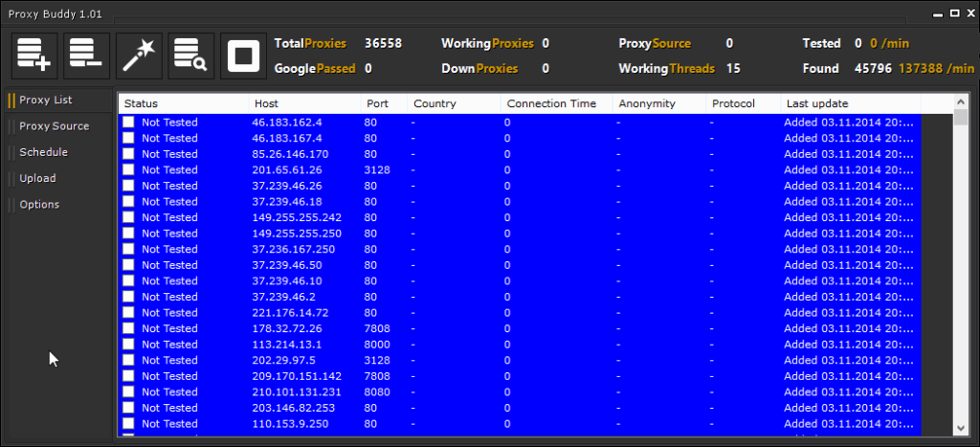Select the row with host 113.214.13.1
This screenshot has height=447, width=980.
(520, 345)
